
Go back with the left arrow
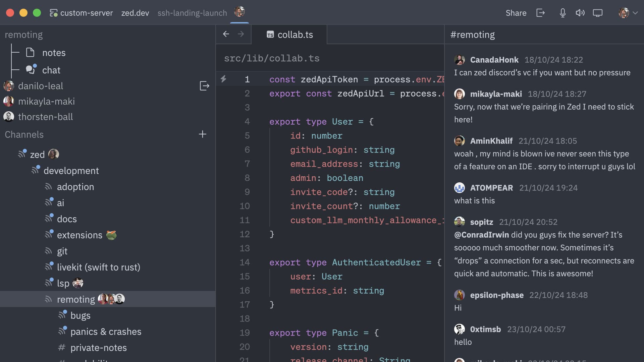click(x=226, y=34)
